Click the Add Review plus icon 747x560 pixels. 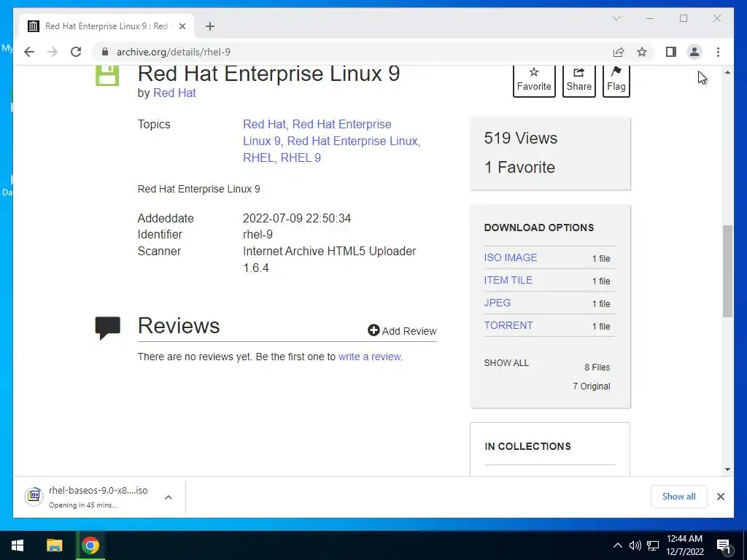tap(373, 330)
